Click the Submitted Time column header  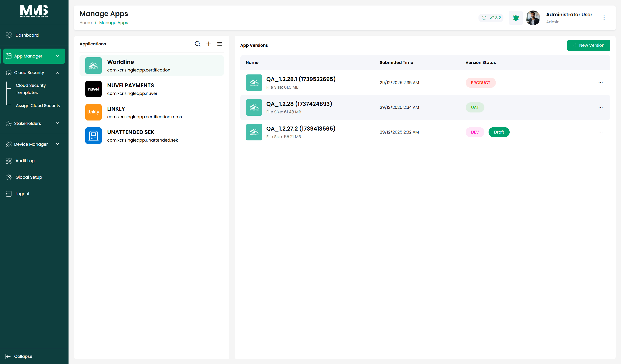396,63
